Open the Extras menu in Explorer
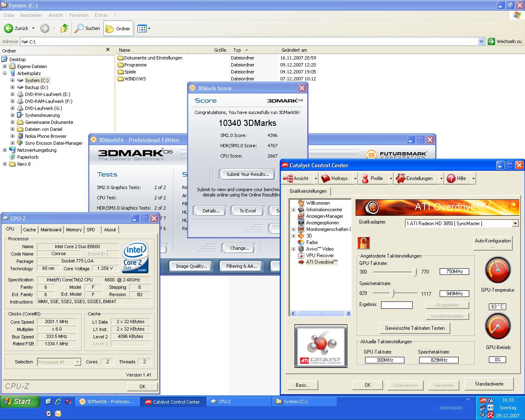This screenshot has height=420, width=525. [x=101, y=15]
